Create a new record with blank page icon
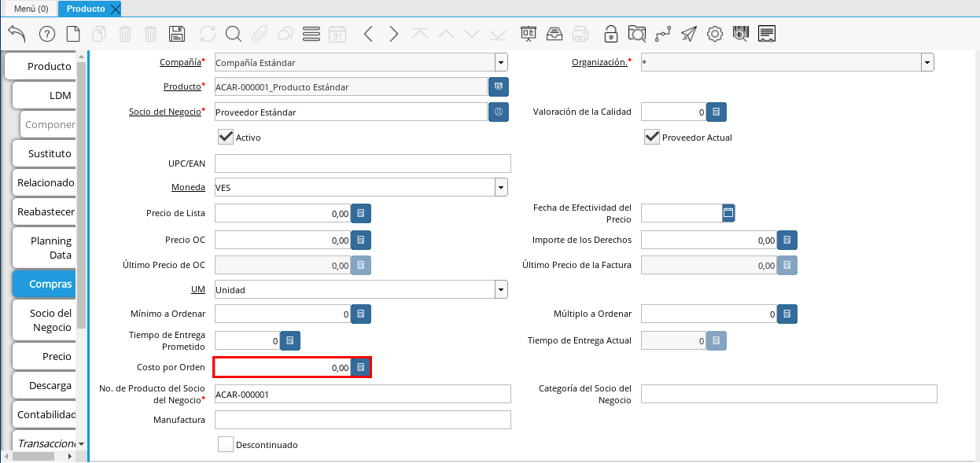980x463 pixels. click(x=73, y=34)
